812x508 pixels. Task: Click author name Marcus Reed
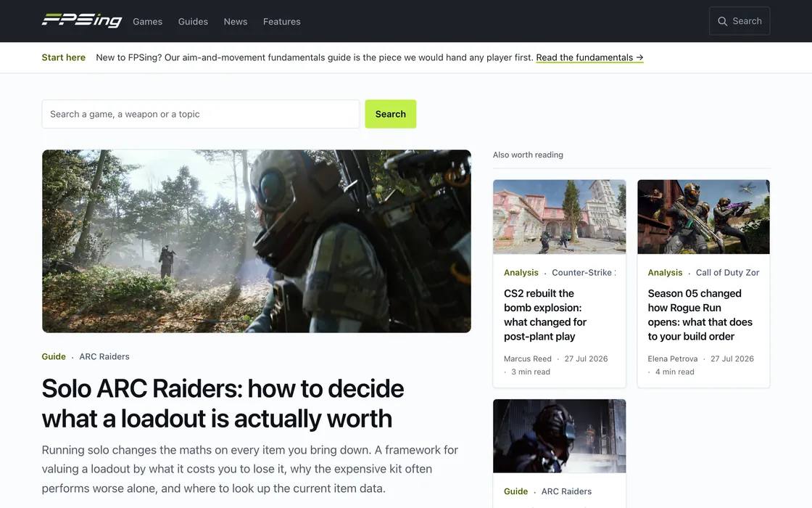pyautogui.click(x=528, y=359)
